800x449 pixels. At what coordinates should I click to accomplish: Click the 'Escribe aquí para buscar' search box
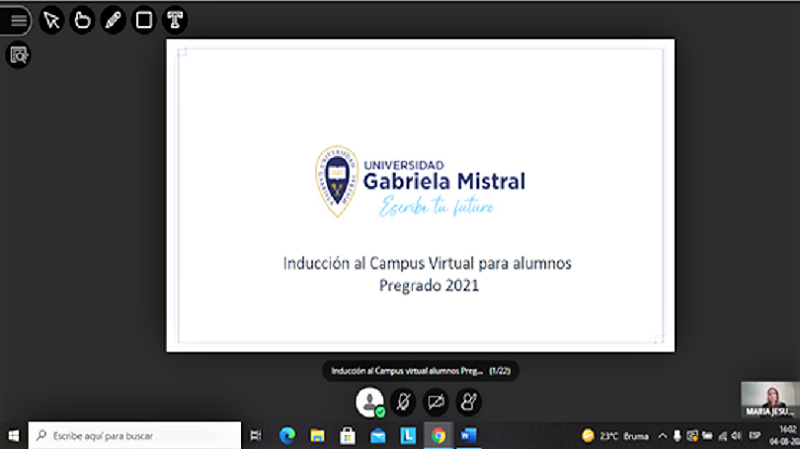click(x=135, y=436)
